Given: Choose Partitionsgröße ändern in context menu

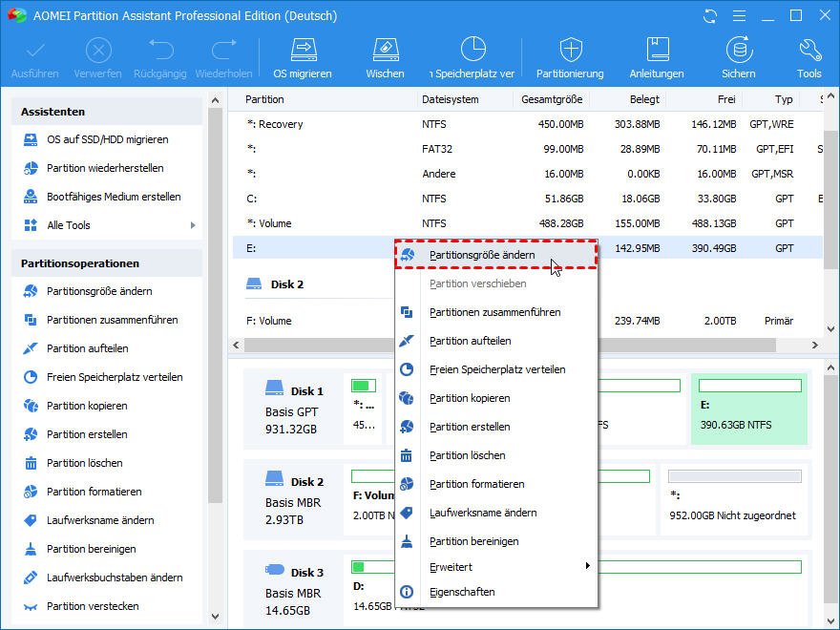Looking at the screenshot, I should (x=496, y=255).
